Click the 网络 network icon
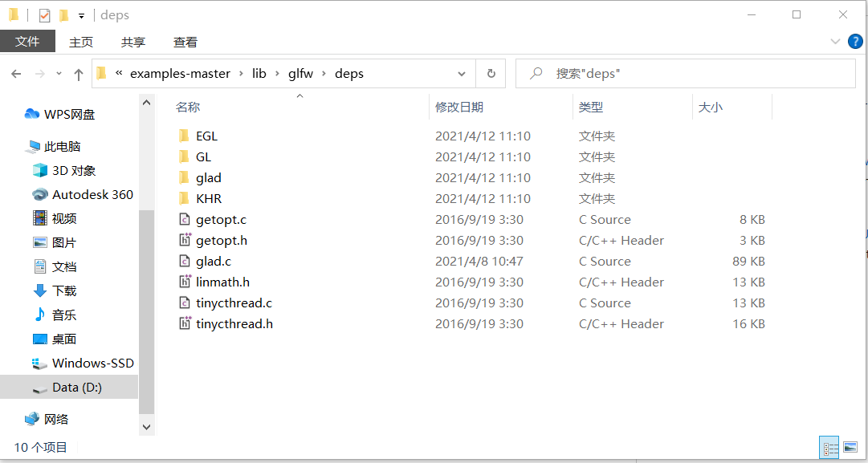868x463 pixels. pos(32,419)
